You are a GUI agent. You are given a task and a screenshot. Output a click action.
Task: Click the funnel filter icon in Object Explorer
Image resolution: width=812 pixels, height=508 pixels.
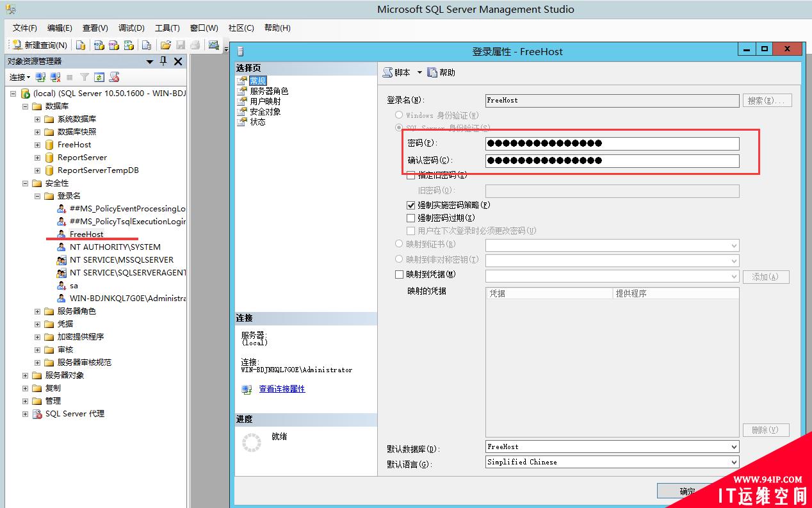coord(84,77)
